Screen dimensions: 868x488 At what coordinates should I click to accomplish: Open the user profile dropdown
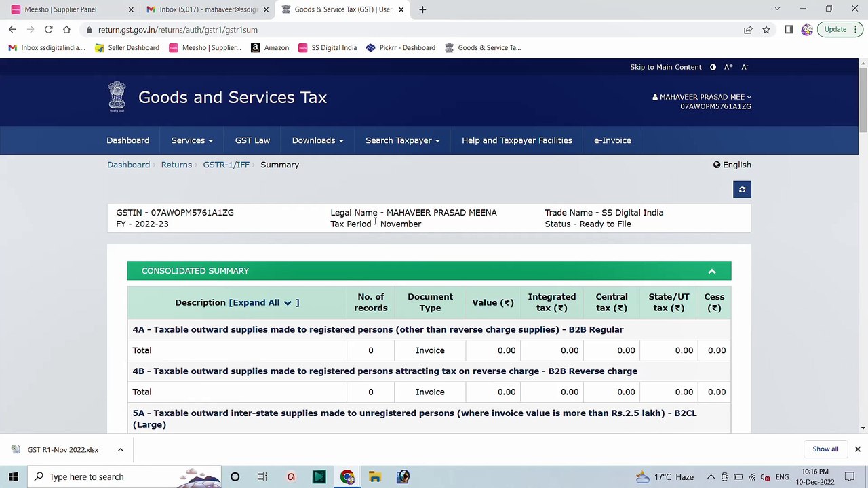pyautogui.click(x=702, y=97)
